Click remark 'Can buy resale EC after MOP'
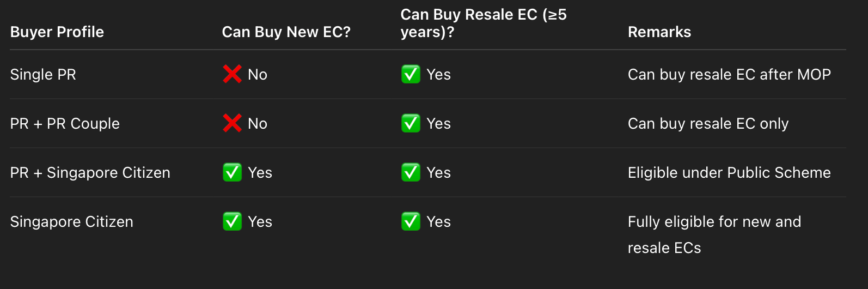Screen dimensions: 868x289 coord(729,75)
